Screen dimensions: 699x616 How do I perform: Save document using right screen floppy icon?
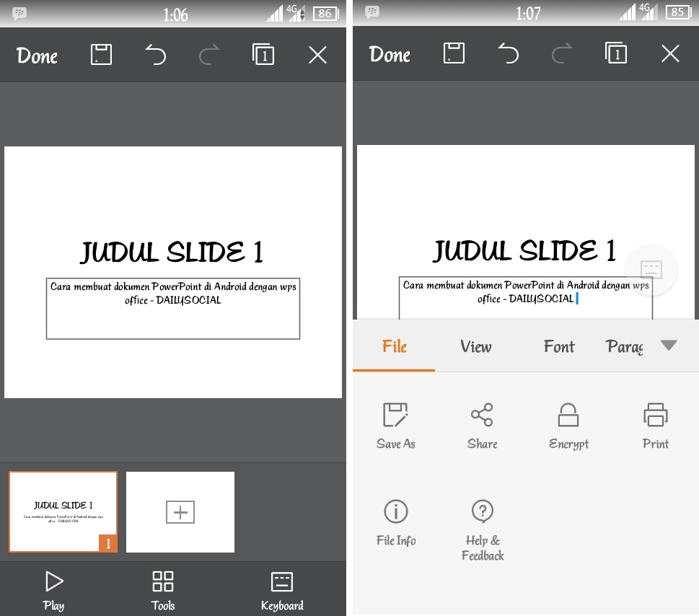tap(454, 53)
